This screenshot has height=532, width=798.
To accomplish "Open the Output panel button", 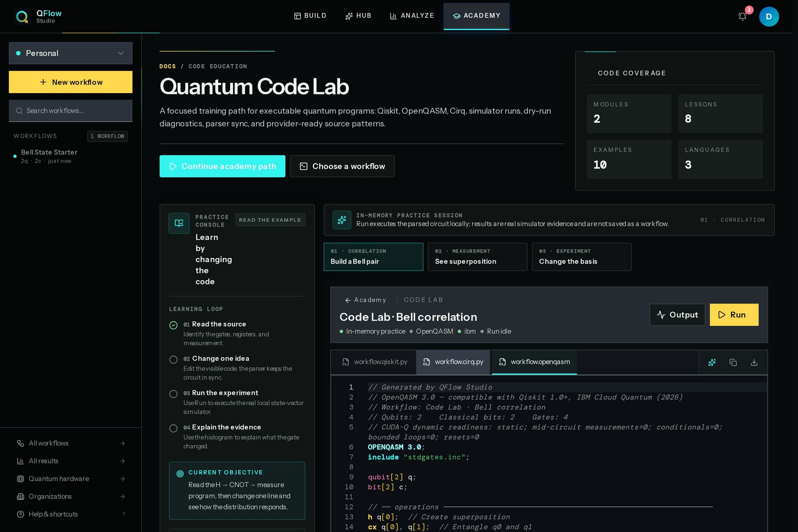I will [677, 315].
